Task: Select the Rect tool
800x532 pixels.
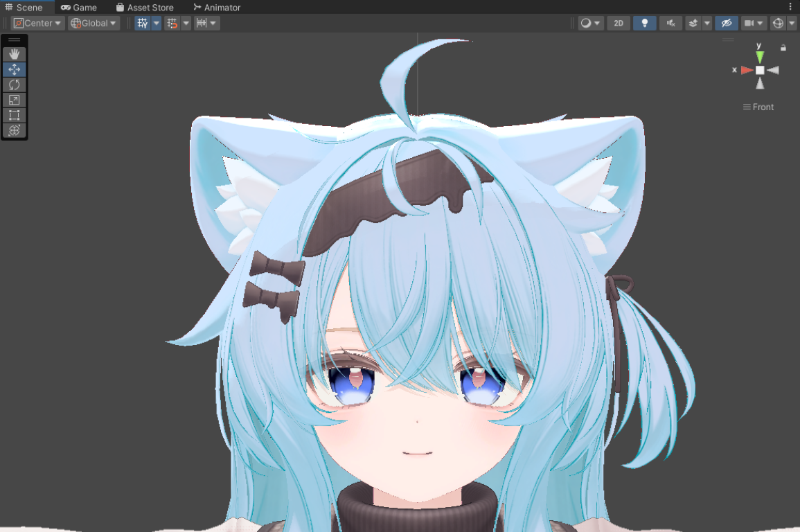Action: pyautogui.click(x=14, y=115)
